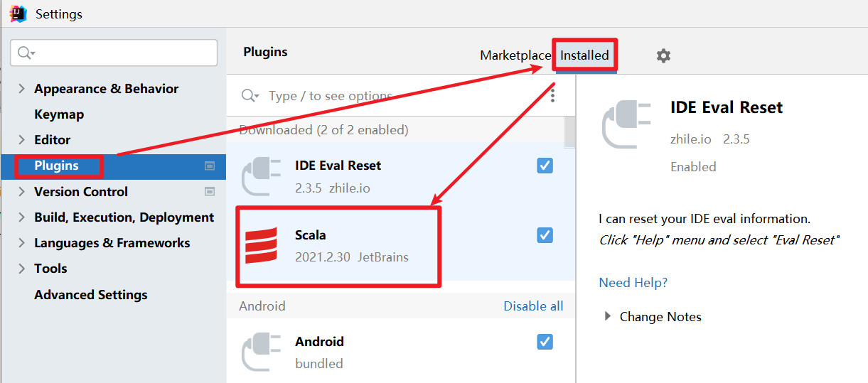Disable the IDE Eval Reset plugin checkbox

pyautogui.click(x=545, y=166)
